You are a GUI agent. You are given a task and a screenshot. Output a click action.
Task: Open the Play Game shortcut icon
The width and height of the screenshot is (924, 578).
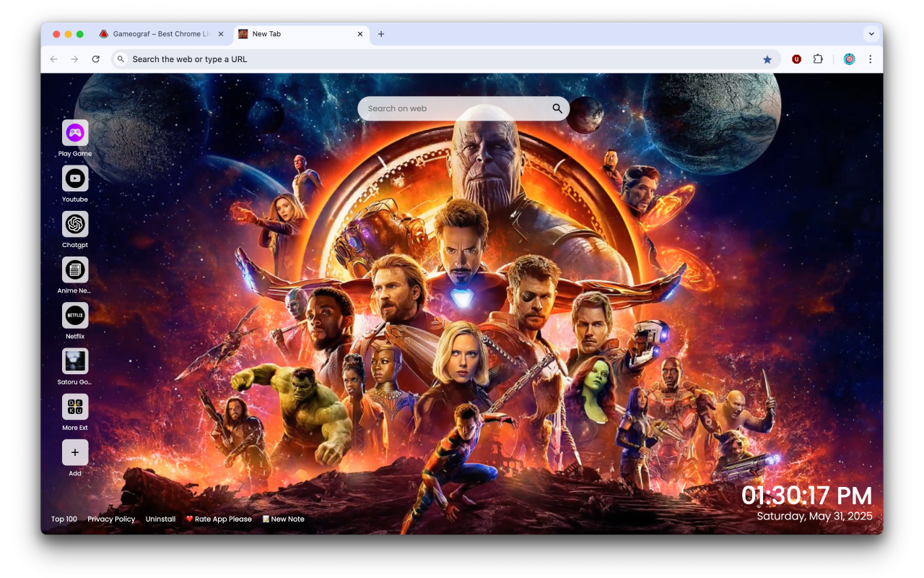(x=75, y=133)
